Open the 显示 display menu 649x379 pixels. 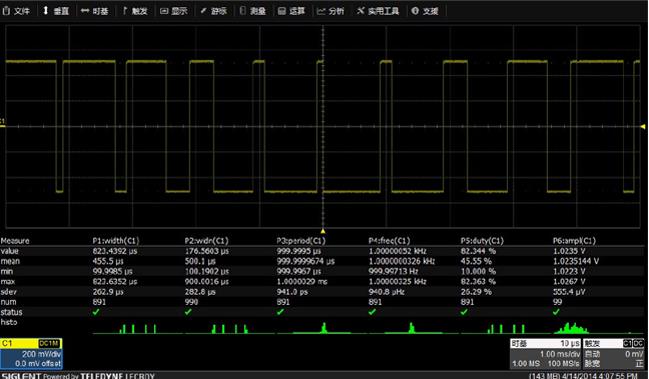pyautogui.click(x=174, y=11)
